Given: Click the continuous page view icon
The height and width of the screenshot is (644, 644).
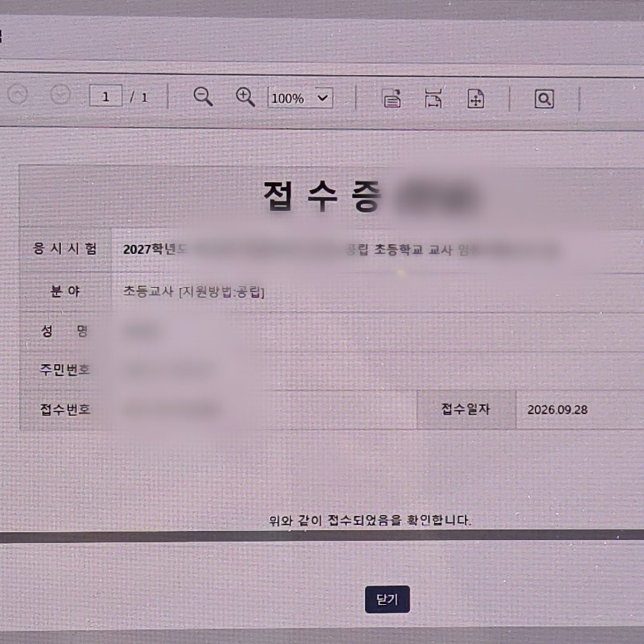Looking at the screenshot, I should click(392, 99).
